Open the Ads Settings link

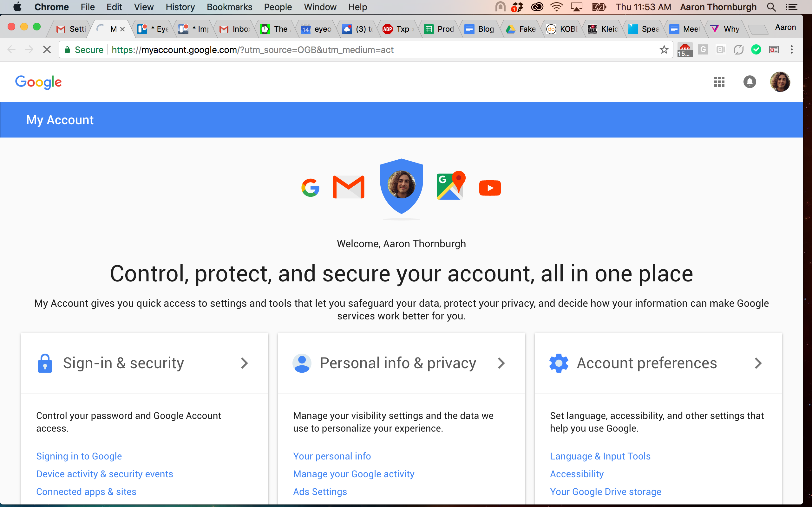coord(320,491)
